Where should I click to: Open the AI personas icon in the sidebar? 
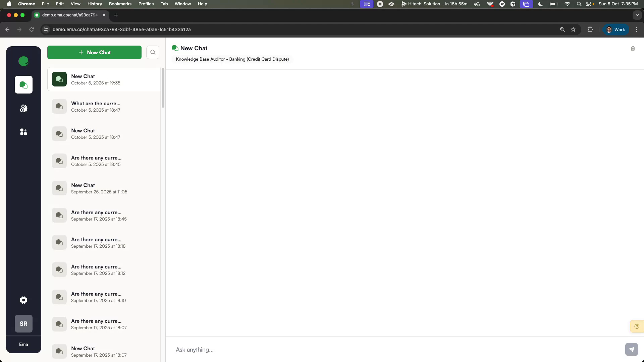tap(23, 108)
